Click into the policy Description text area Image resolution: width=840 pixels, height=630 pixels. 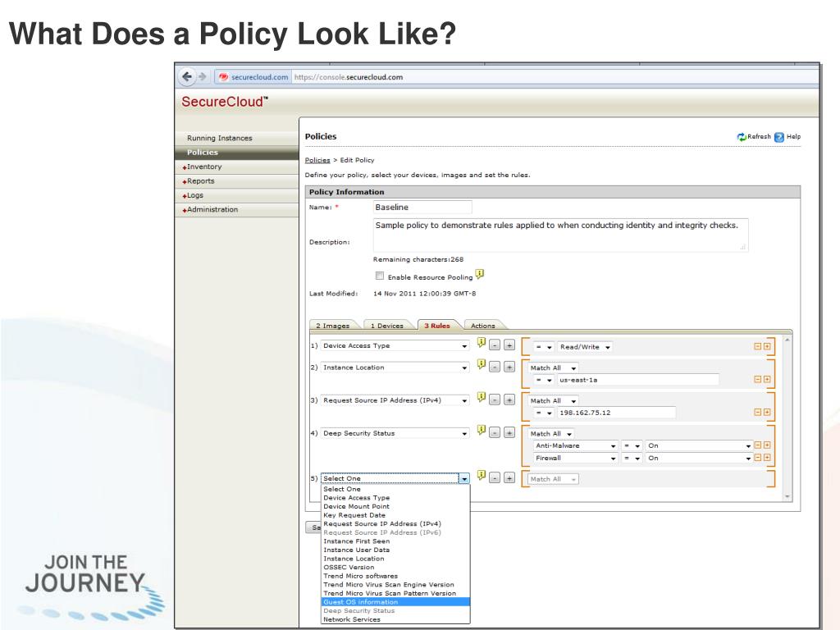point(560,235)
